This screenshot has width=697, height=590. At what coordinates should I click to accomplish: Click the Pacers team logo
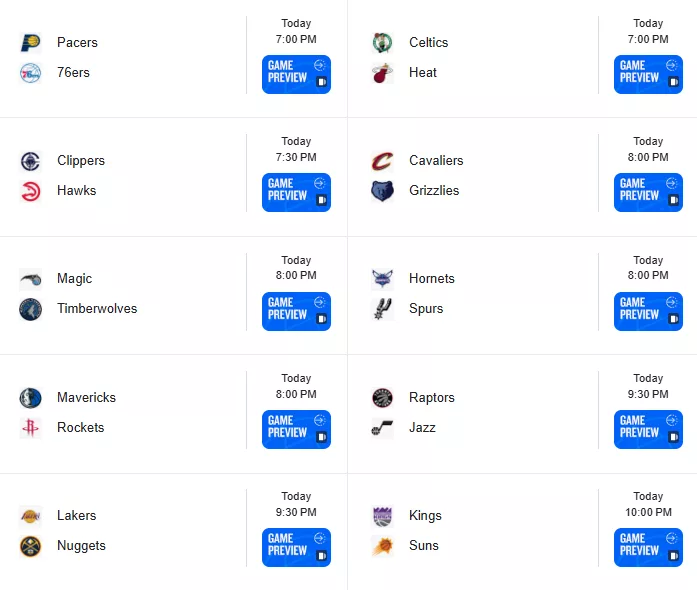coord(31,43)
